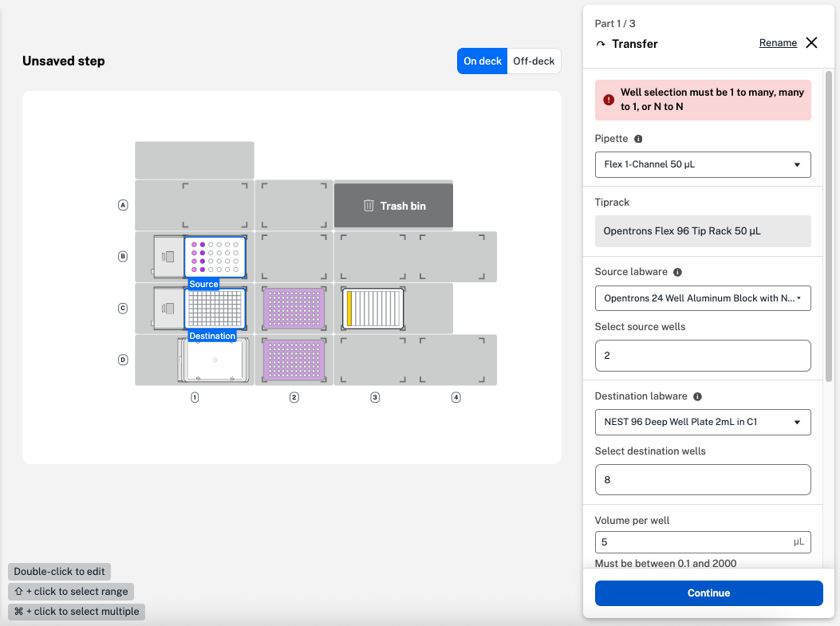Screen dimensions: 840x626
Task: Open the Destination labware dropdown
Action: [703, 422]
